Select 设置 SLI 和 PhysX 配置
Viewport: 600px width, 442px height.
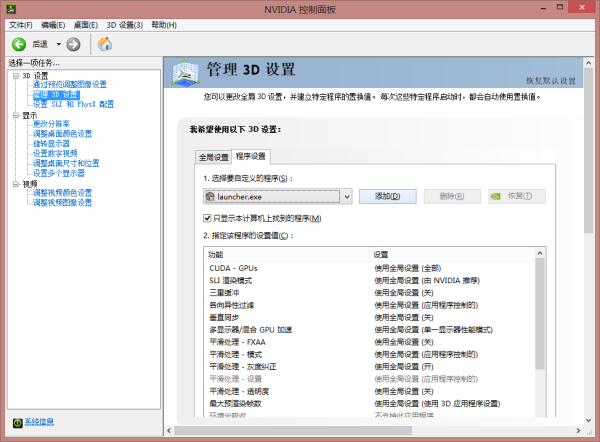click(x=73, y=104)
